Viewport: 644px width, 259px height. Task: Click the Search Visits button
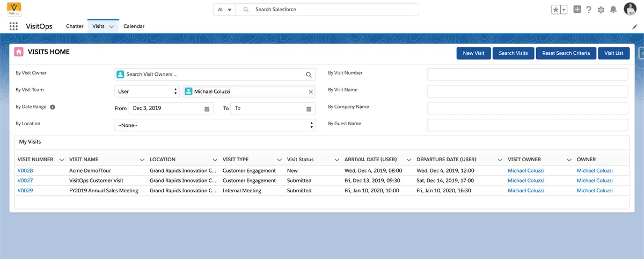point(513,53)
